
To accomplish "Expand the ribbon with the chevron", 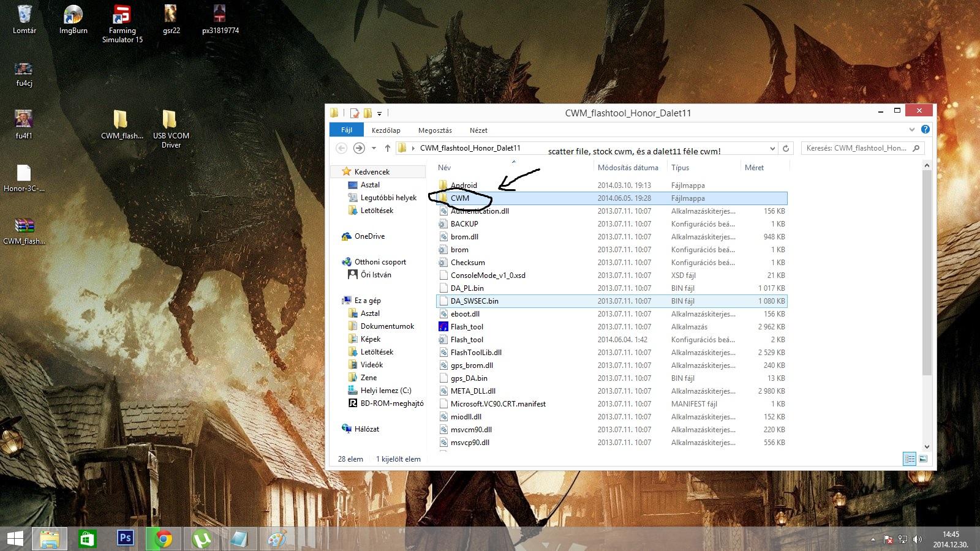I will click(912, 129).
